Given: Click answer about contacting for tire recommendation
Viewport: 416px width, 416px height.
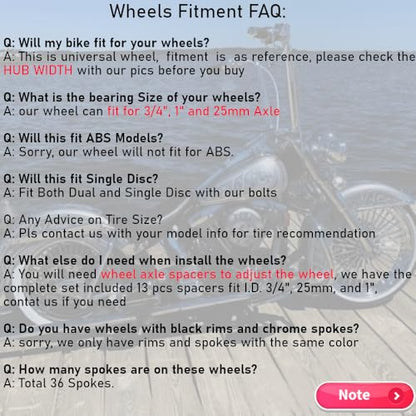Looking at the screenshot, I should (x=189, y=234).
